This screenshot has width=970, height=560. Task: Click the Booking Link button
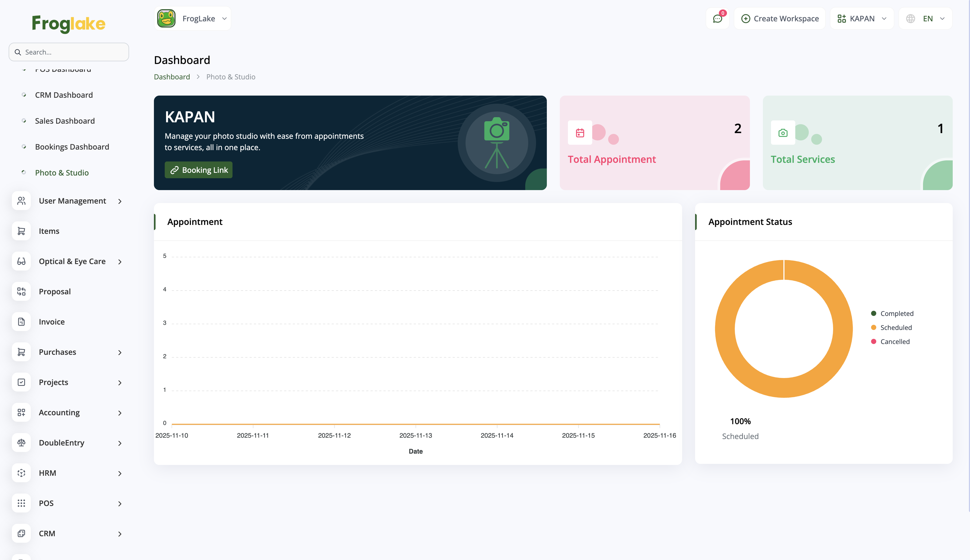[x=198, y=170]
